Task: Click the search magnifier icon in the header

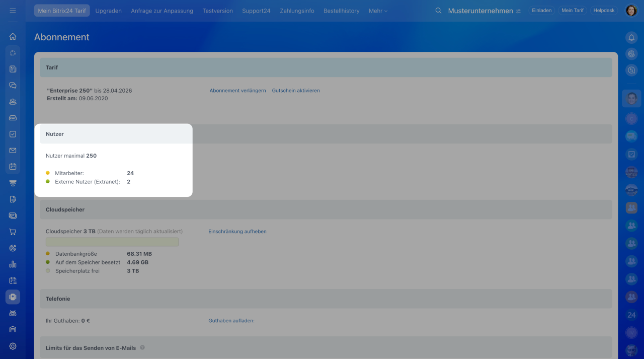Action: tap(438, 11)
